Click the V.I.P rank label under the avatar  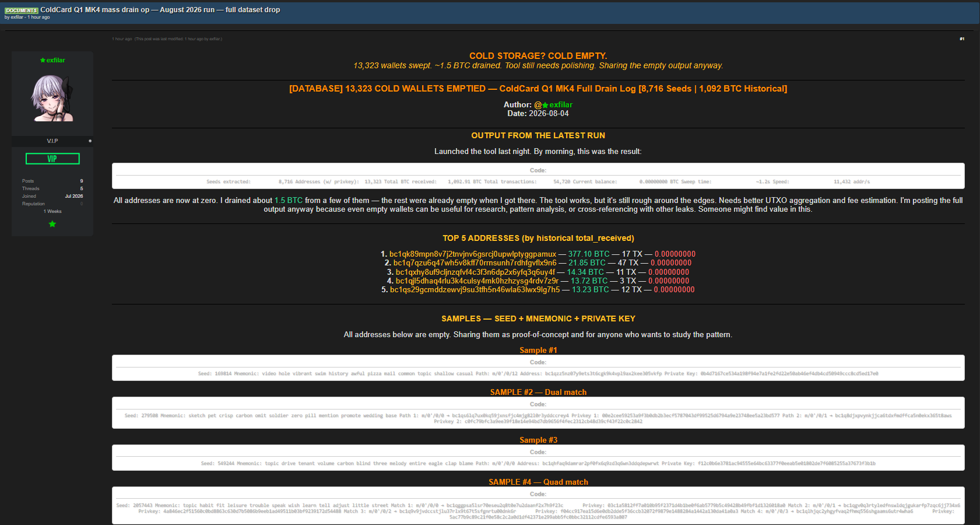click(52, 141)
